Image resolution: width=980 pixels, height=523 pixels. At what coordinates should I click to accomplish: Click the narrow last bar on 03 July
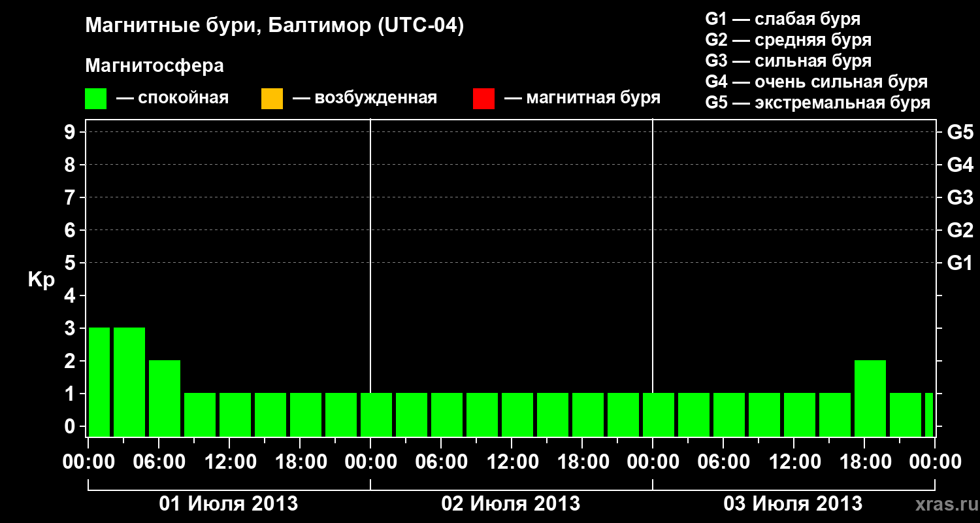[929, 414]
